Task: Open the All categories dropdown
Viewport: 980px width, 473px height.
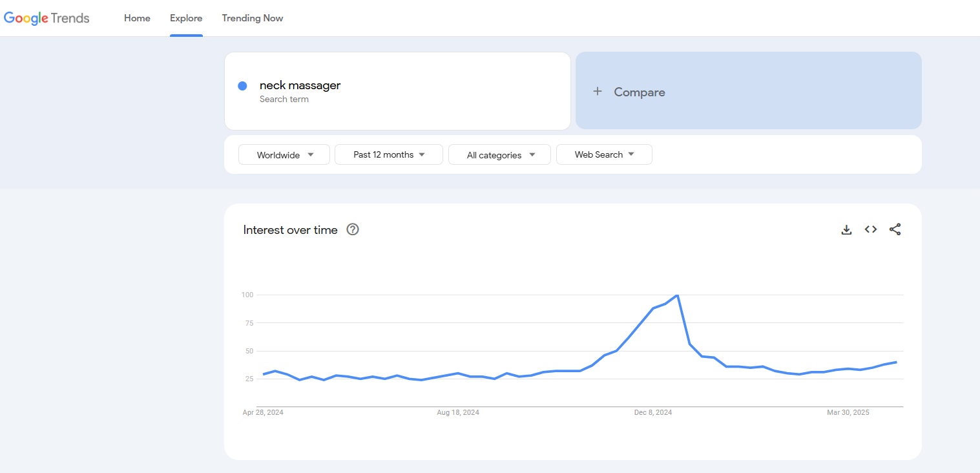Action: (499, 155)
